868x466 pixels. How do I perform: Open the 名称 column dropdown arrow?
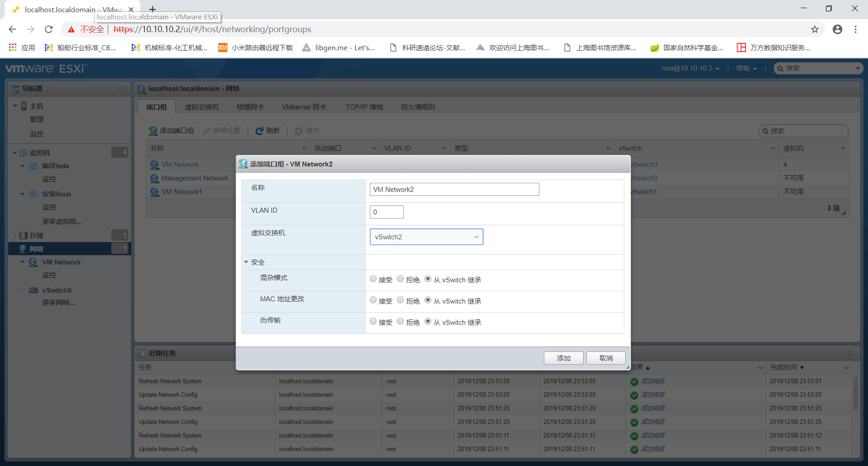pyautogui.click(x=304, y=148)
